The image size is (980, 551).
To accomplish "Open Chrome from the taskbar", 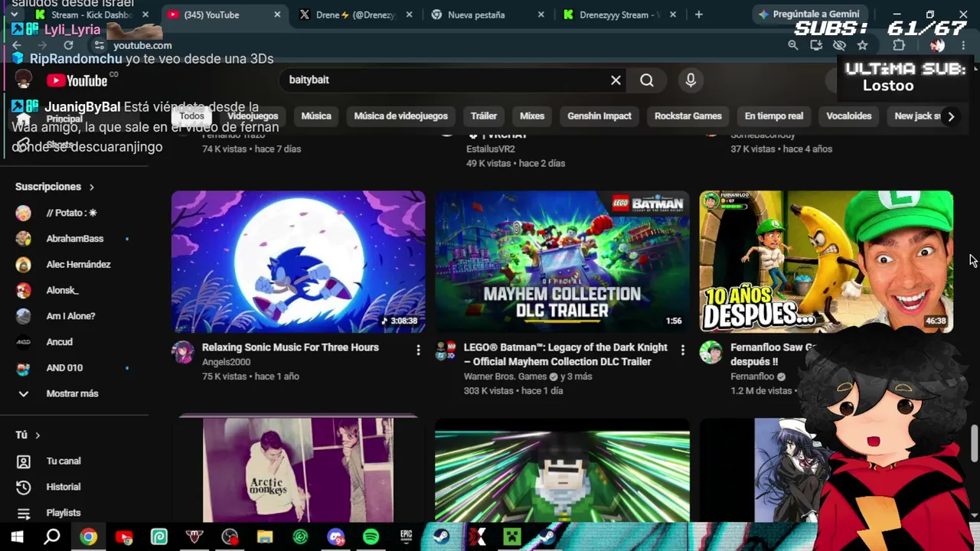I will point(88,537).
